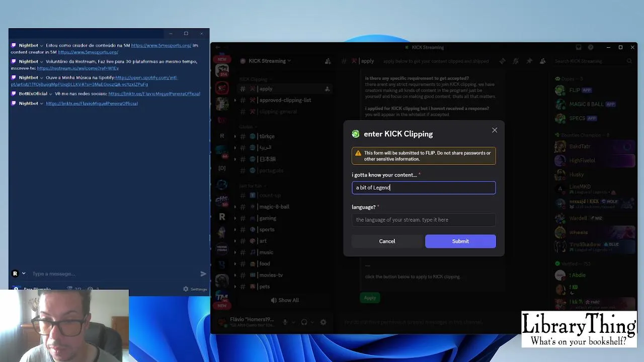Open the Spotify artist link in chat
Viewport: 644px width, 362px height.
(x=94, y=81)
